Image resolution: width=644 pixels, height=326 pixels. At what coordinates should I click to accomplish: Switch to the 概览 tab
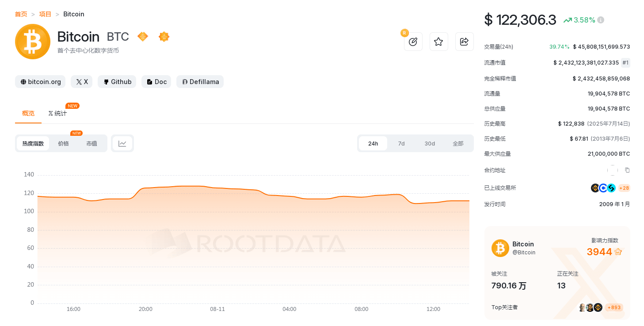tap(28, 114)
